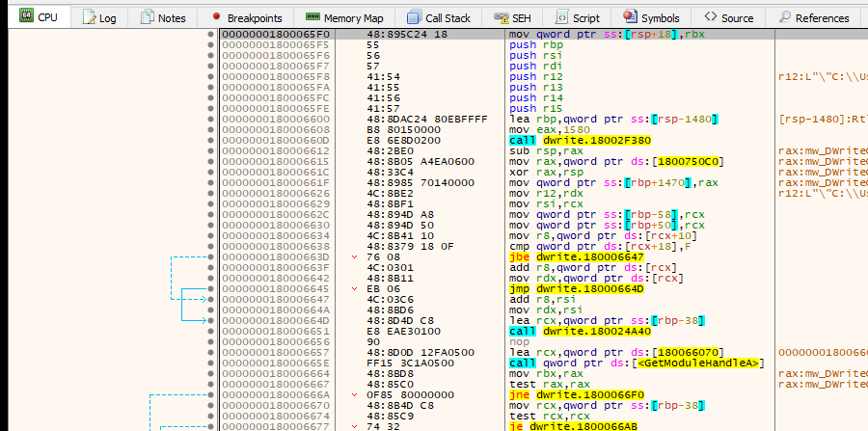Click the 'call dwrite.180024A40' instruction

click(x=580, y=331)
